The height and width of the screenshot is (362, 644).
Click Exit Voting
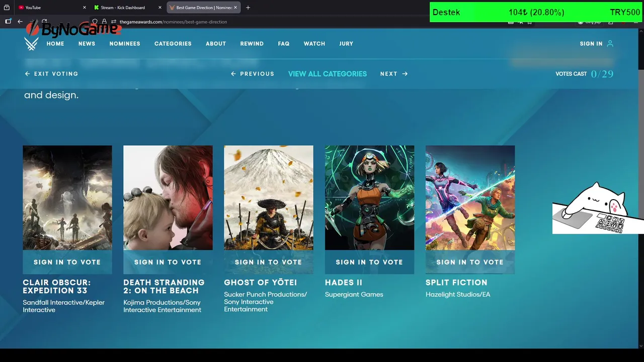51,74
